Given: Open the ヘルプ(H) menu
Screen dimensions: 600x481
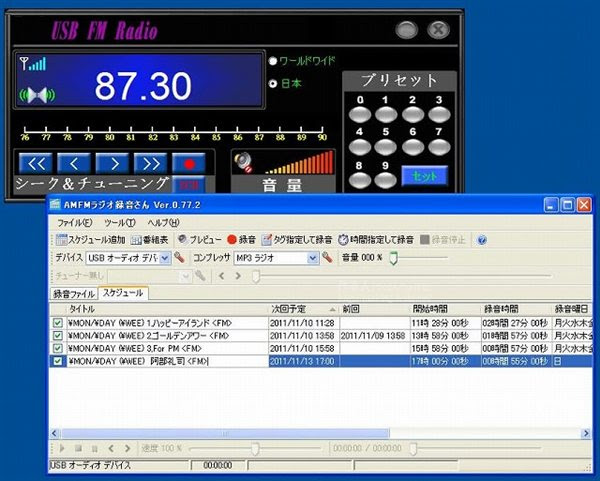Looking at the screenshot, I should [163, 223].
